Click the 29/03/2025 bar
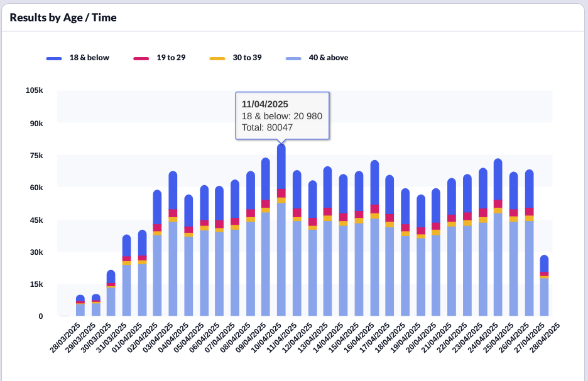Viewport: 588px width, 381px height. tap(80, 306)
